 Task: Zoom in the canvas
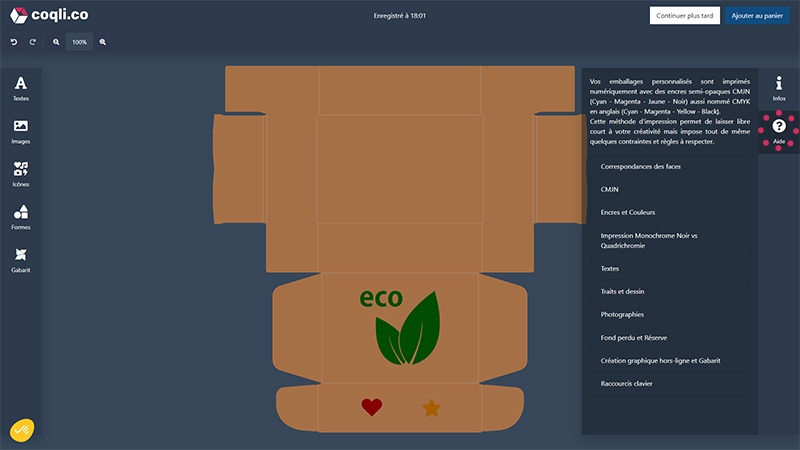coord(103,42)
